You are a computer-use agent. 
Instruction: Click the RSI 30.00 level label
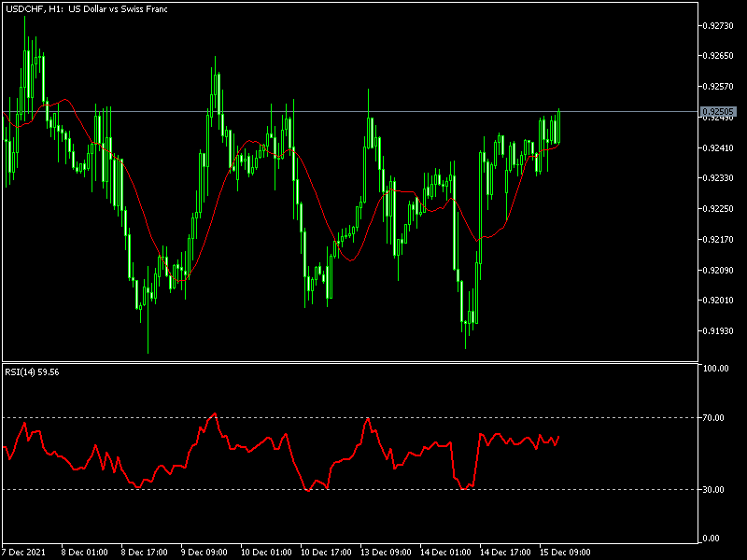(x=713, y=489)
